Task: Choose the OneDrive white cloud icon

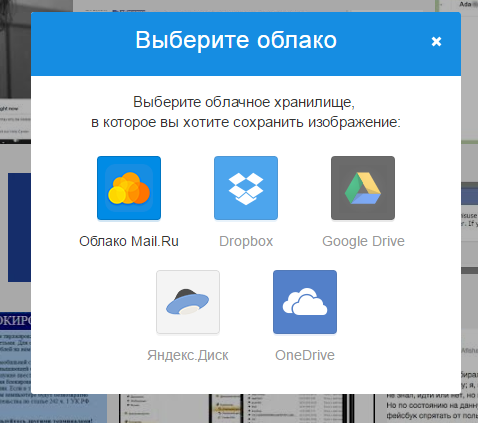Action: pyautogui.click(x=305, y=302)
